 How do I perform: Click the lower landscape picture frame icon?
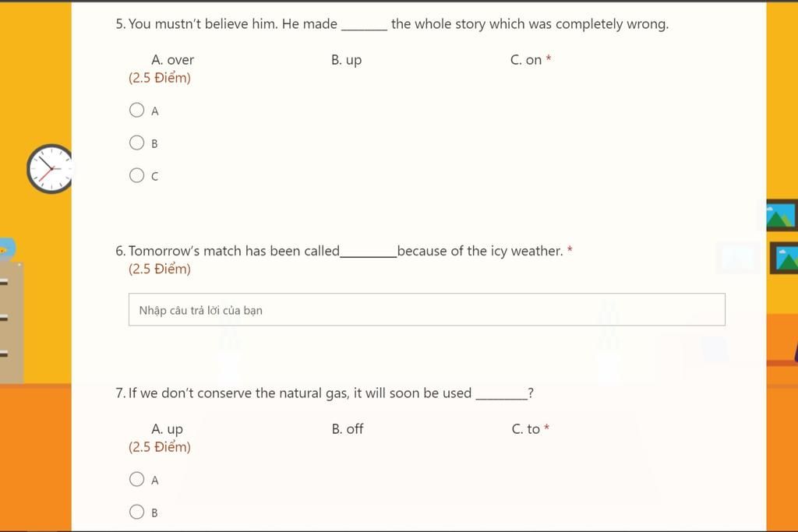pos(784,258)
